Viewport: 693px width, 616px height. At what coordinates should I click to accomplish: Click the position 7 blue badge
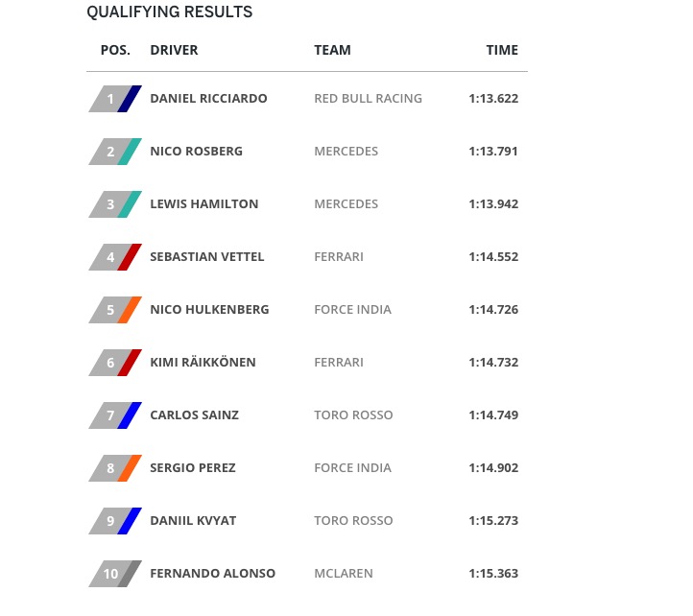(115, 415)
